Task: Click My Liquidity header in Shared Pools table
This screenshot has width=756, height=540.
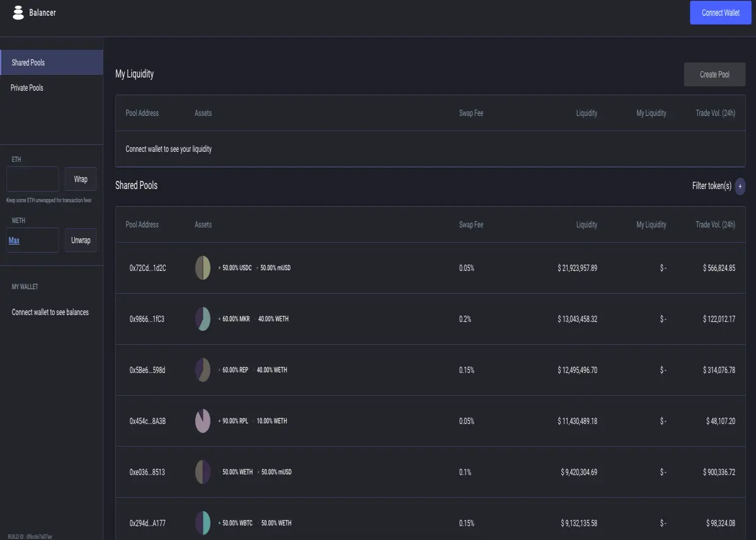Action: click(651, 224)
